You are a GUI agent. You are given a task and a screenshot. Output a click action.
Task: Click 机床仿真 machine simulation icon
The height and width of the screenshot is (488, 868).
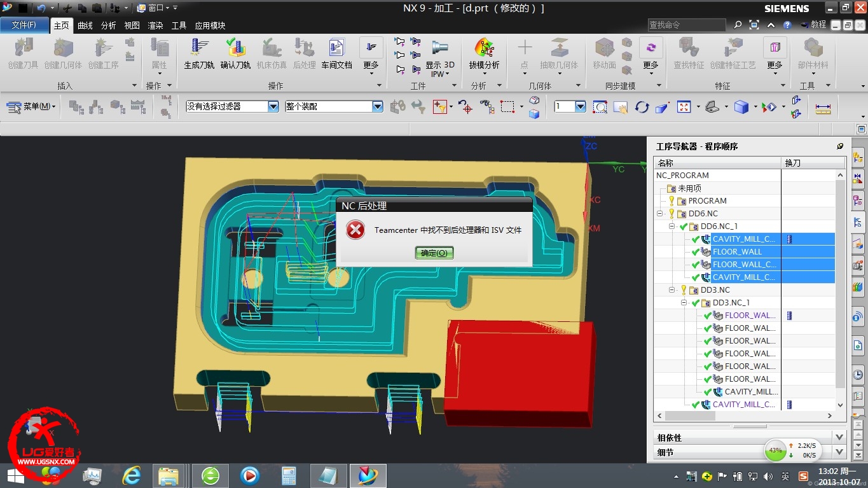272,53
